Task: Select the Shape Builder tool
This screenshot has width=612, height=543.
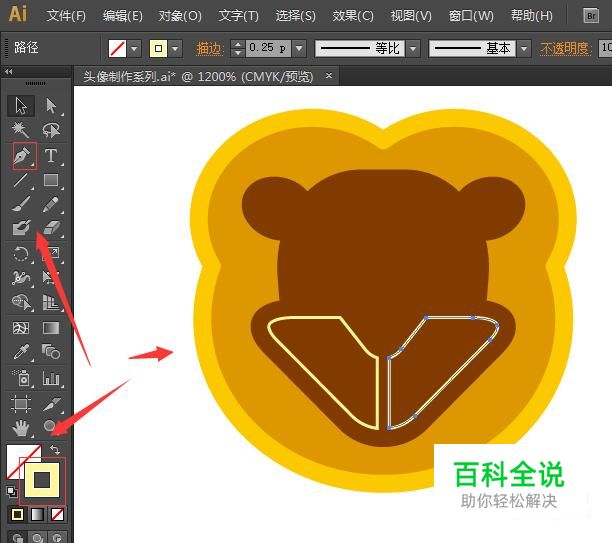Action: pyautogui.click(x=21, y=302)
